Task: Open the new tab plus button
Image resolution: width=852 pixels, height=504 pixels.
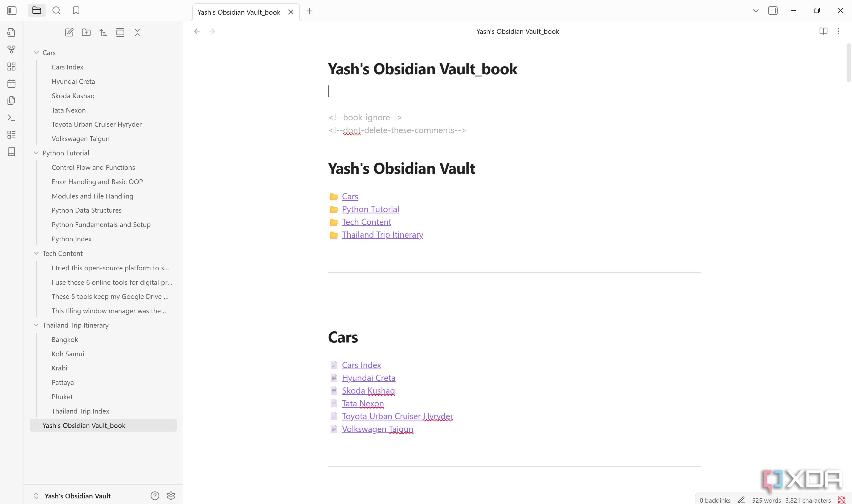Action: (x=309, y=11)
